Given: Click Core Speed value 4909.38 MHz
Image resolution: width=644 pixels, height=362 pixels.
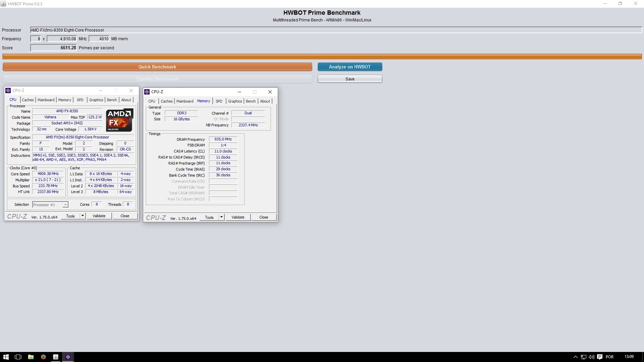Looking at the screenshot, I should (48, 174).
